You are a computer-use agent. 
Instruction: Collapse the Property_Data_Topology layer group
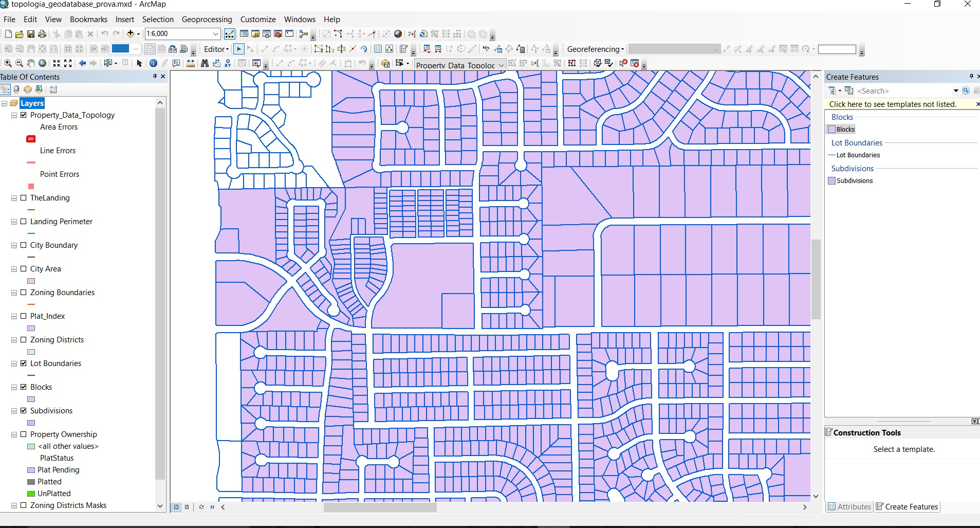(x=13, y=115)
